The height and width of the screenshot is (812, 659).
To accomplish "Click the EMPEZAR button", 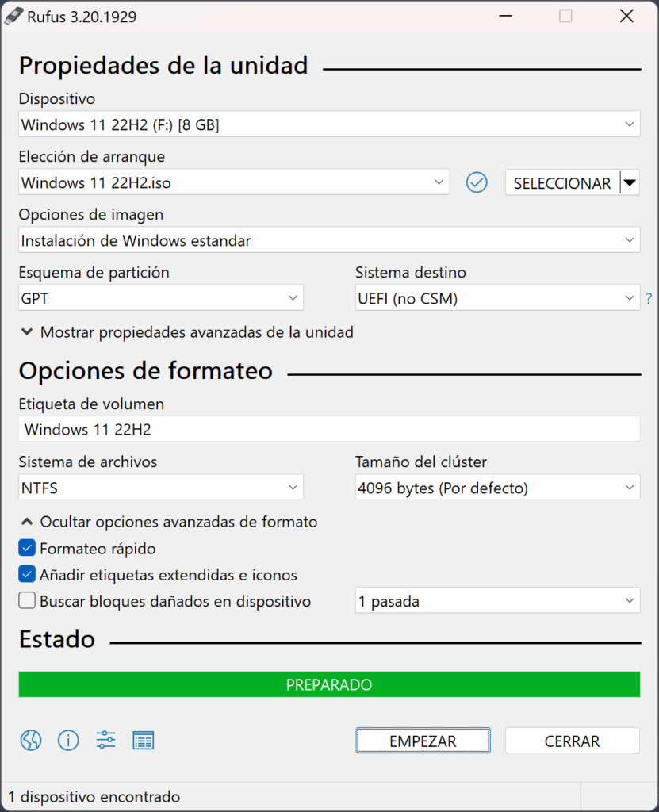I will (x=423, y=741).
